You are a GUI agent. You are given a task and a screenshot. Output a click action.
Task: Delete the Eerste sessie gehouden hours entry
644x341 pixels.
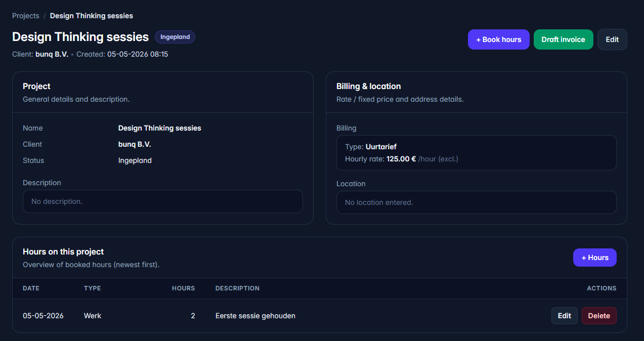coord(599,316)
